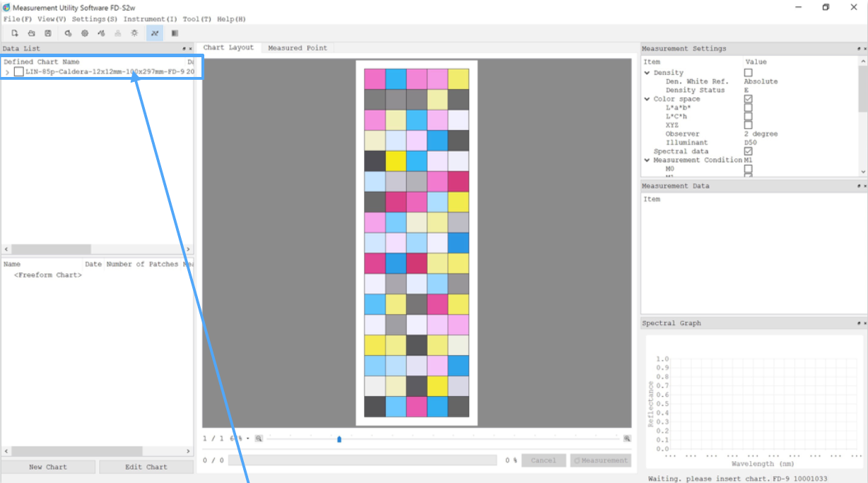Image resolution: width=868 pixels, height=483 pixels.
Task: Click the new file toolbar icon
Action: (x=14, y=33)
